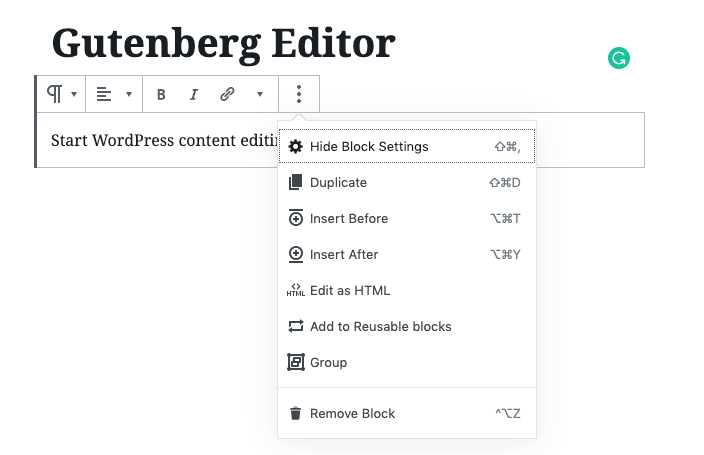Open the text alignment dropdown arrow

(x=129, y=94)
